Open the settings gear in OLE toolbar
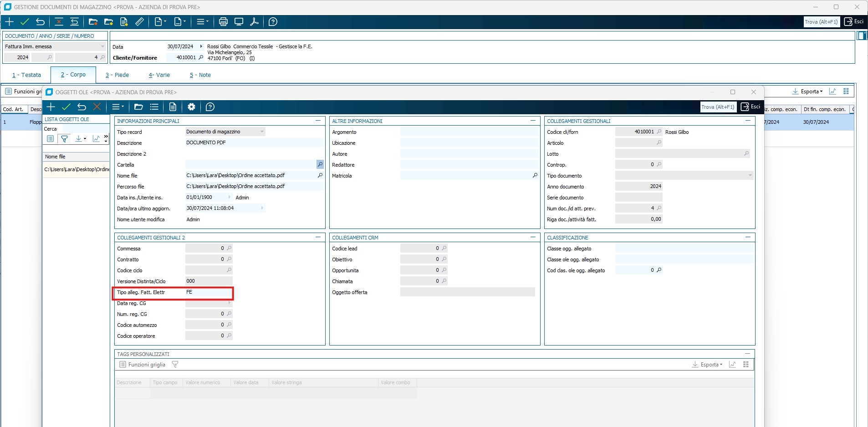 tap(191, 107)
